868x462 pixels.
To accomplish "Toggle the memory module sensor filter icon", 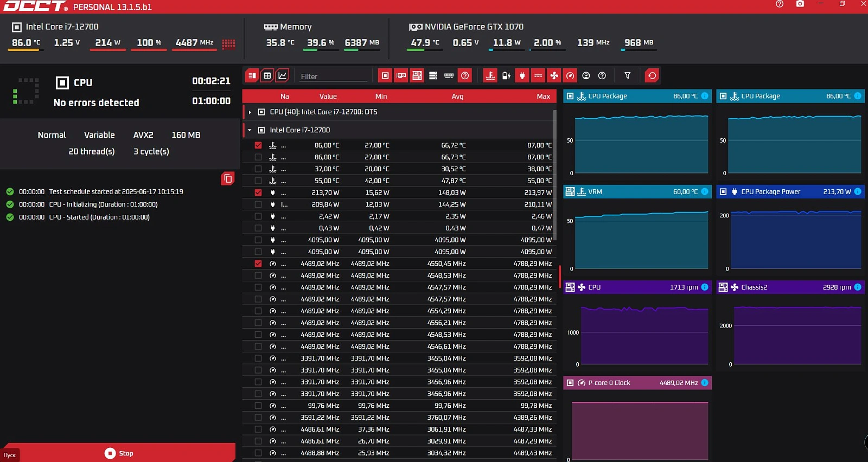I will pyautogui.click(x=449, y=76).
